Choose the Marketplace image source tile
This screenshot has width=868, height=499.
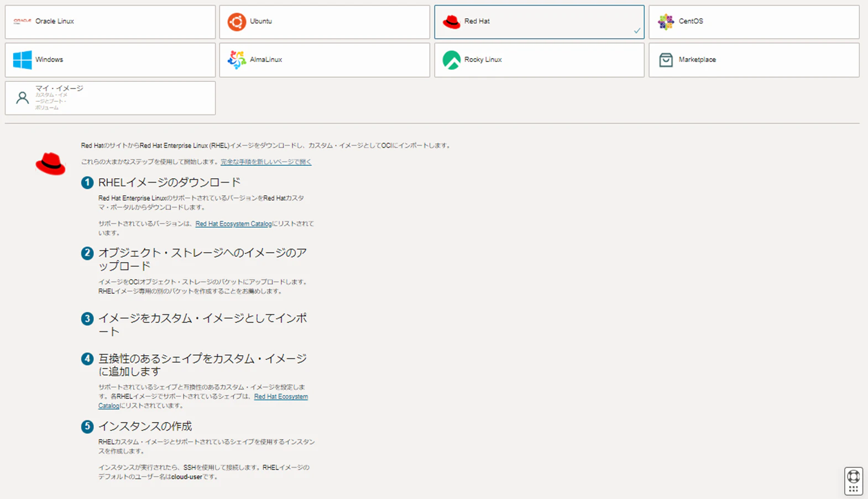754,60
